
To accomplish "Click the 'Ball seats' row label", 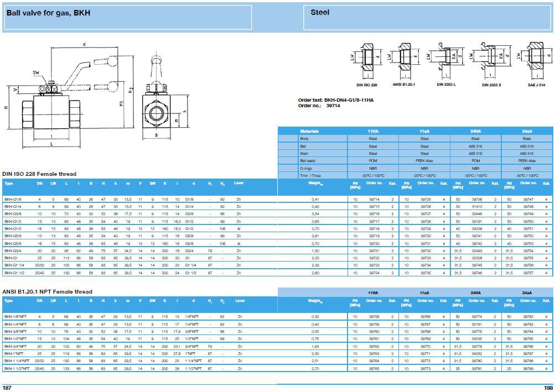I will coord(308,161).
